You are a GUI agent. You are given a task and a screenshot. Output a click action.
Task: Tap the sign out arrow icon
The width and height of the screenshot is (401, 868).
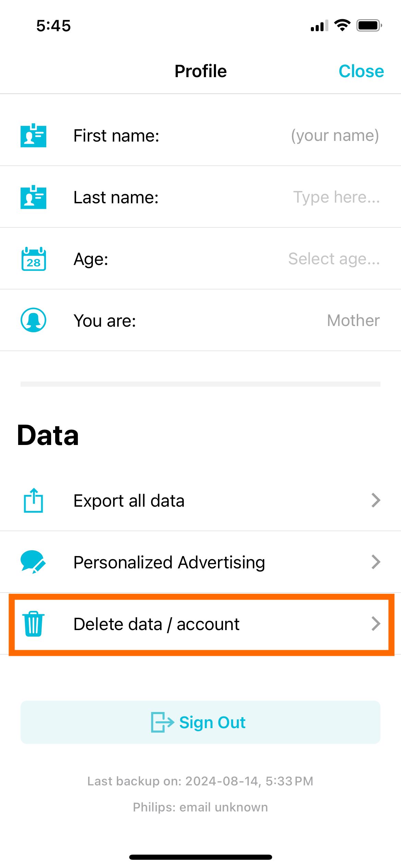[x=162, y=722]
